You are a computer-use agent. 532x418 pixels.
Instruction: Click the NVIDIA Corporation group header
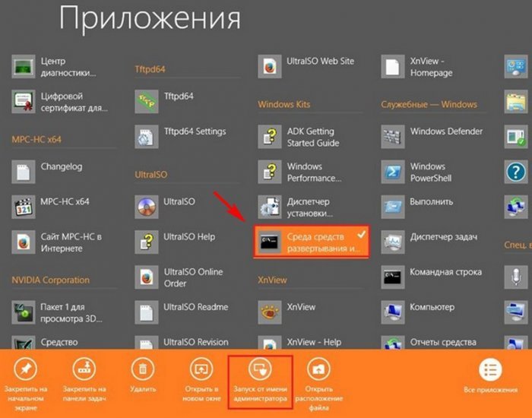51,280
